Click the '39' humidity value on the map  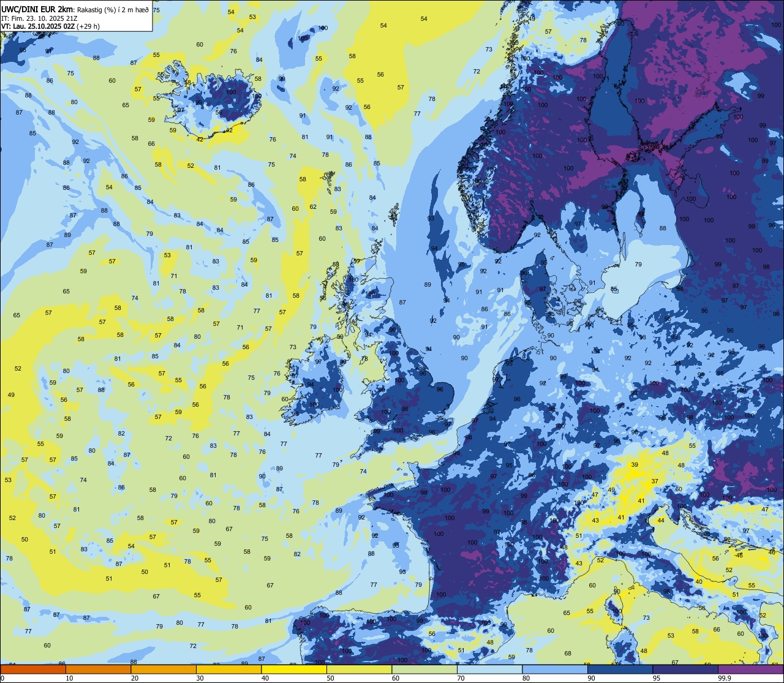(635, 465)
